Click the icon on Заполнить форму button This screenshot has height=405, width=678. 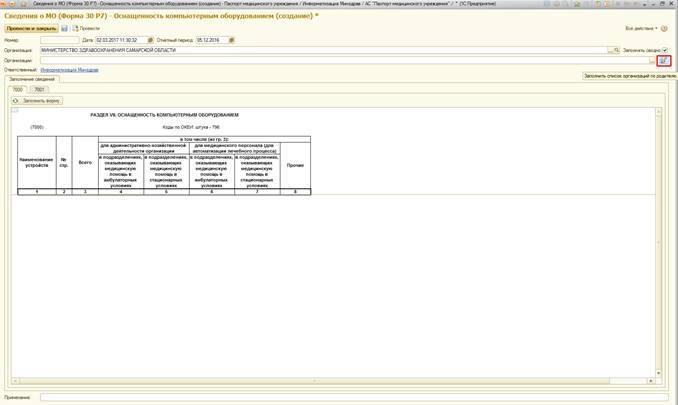click(17, 100)
